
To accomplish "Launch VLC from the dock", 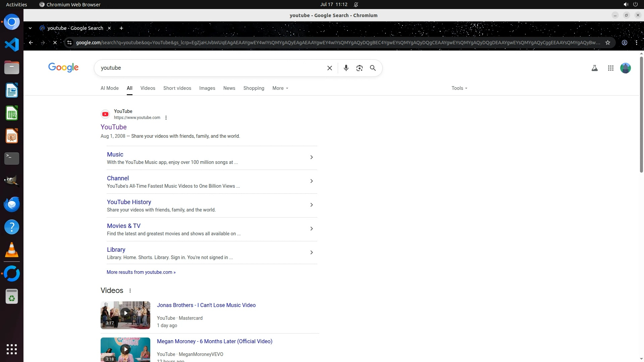I will coord(11,250).
